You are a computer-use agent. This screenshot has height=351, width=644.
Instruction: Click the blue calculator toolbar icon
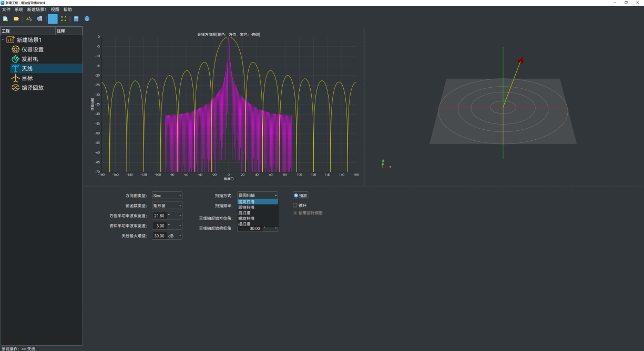tap(76, 19)
